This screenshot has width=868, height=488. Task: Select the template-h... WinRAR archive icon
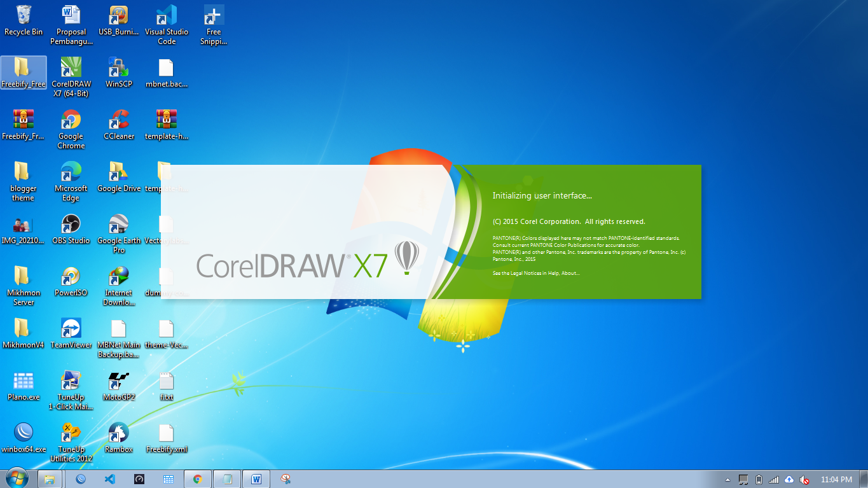tap(167, 125)
